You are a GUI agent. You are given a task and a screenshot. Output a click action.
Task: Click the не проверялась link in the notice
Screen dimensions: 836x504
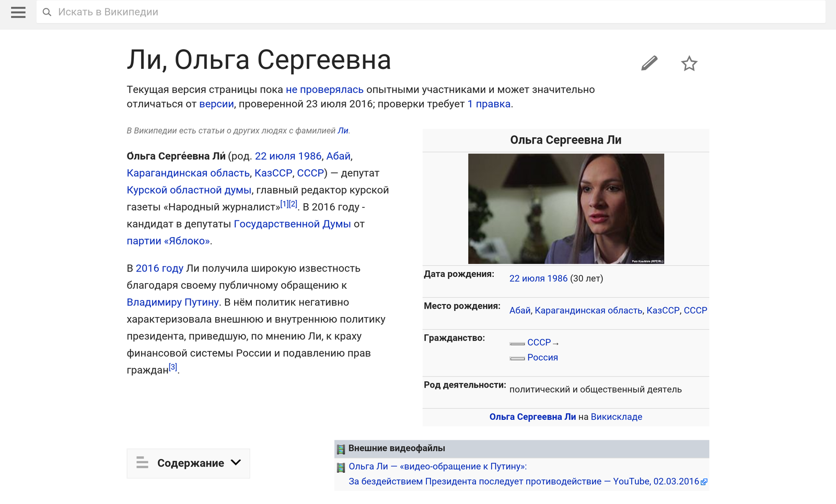pos(324,90)
